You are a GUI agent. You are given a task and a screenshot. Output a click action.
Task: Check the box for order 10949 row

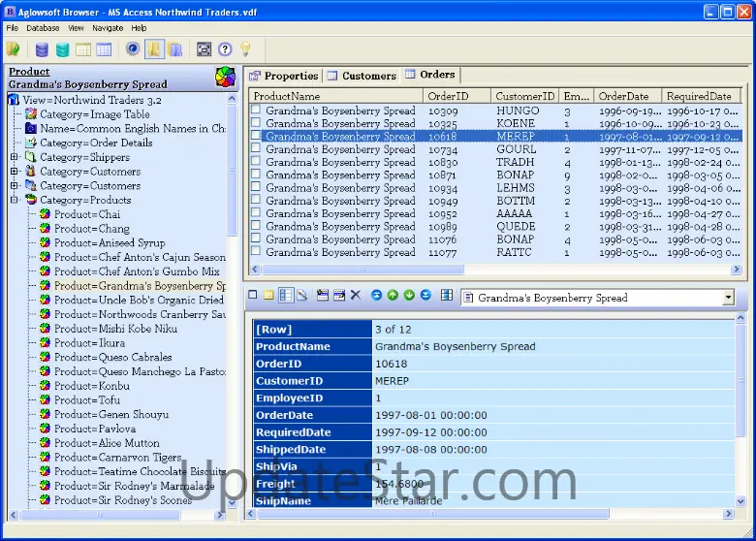(256, 200)
